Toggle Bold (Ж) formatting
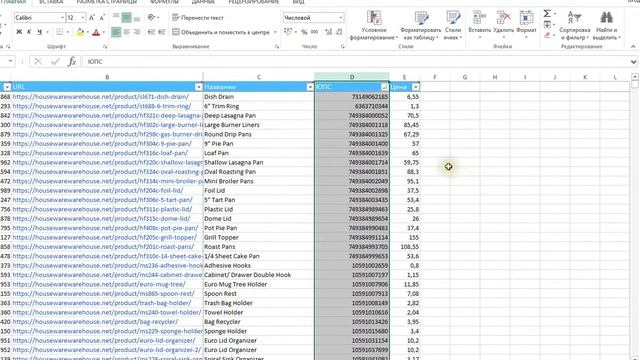This screenshot has width=640, height=360. click(x=19, y=32)
